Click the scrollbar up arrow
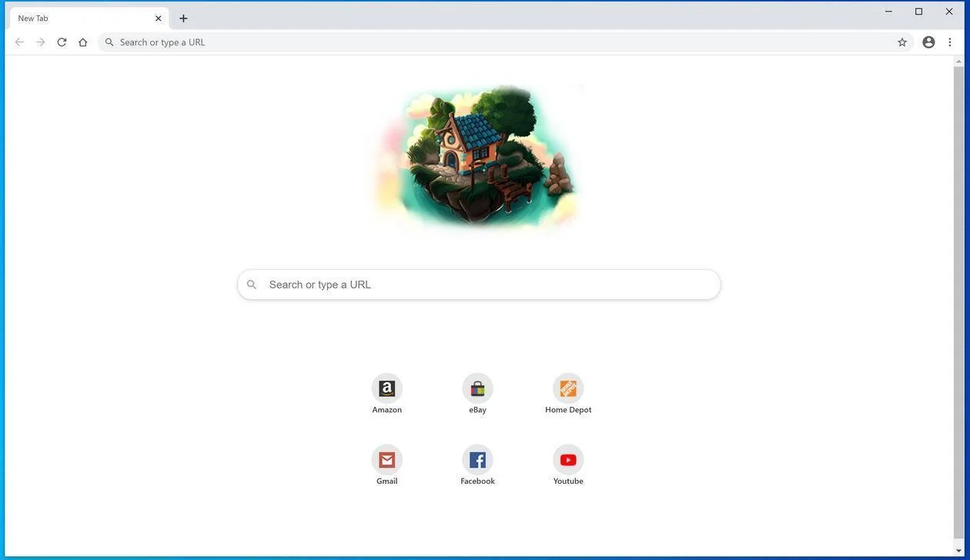Image resolution: width=970 pixels, height=560 pixels. [x=958, y=61]
